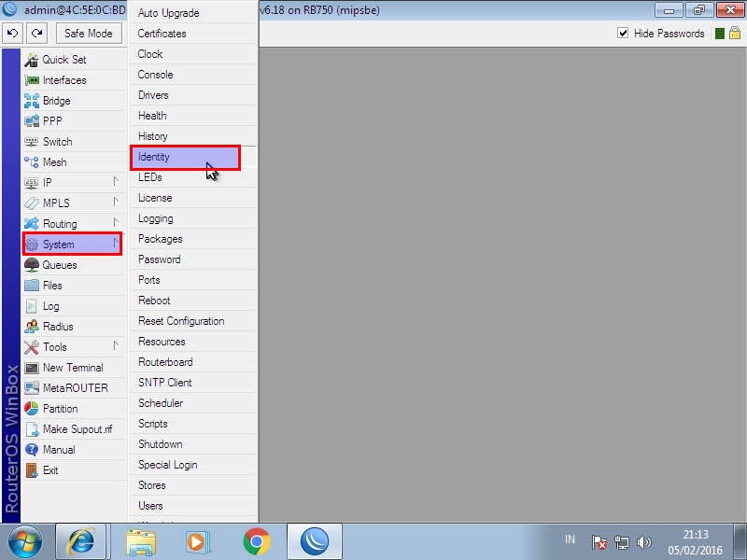Viewport: 747px width, 560px height.
Task: Click the Queues icon in the sidebar
Action: pyautogui.click(x=32, y=265)
